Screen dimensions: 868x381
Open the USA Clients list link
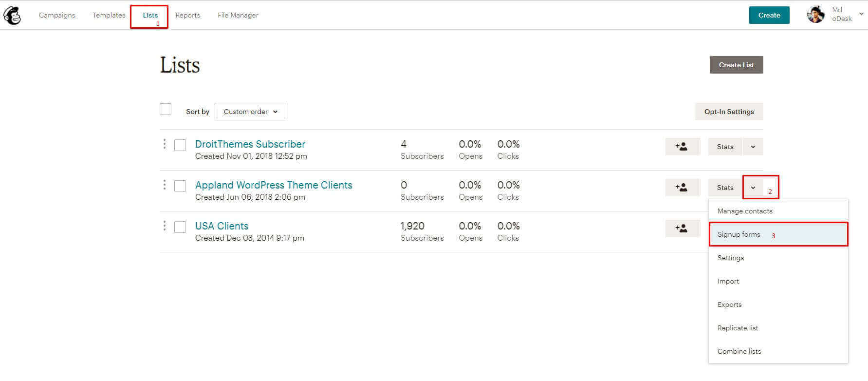click(222, 226)
